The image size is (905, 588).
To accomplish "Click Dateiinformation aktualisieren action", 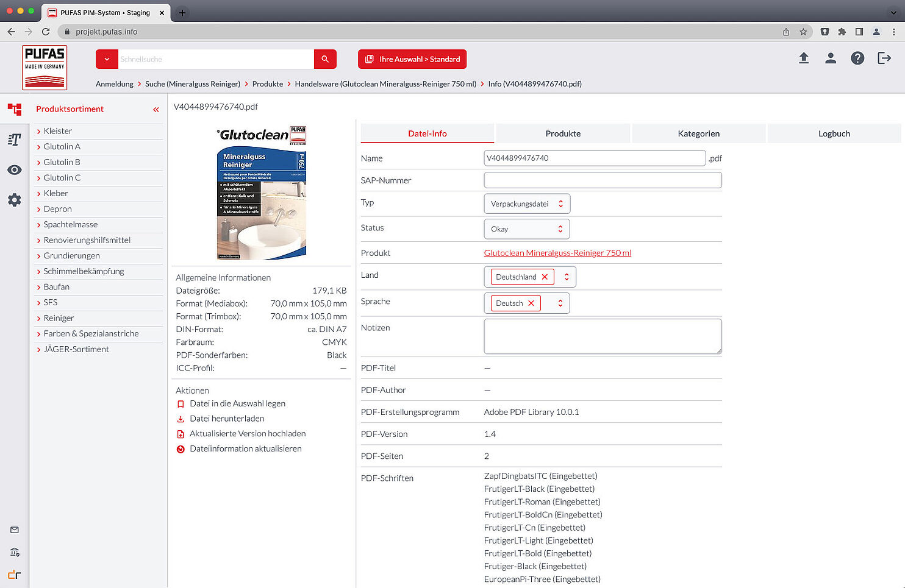I will pyautogui.click(x=246, y=449).
